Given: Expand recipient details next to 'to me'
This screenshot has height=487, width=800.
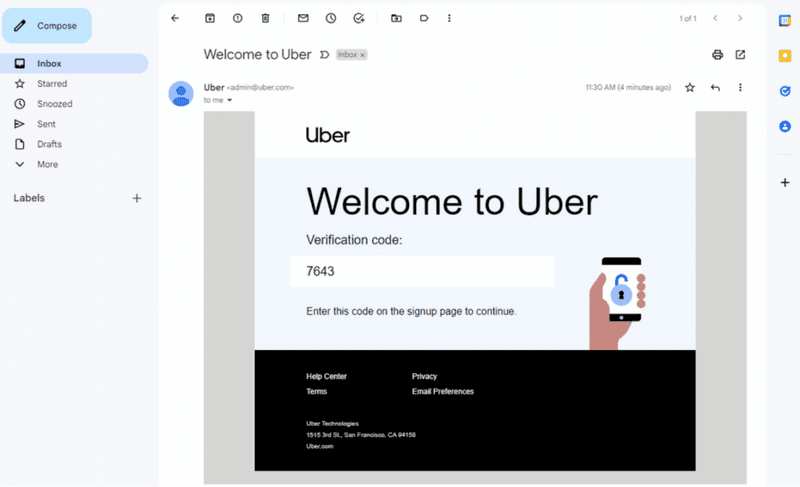Looking at the screenshot, I should click(229, 100).
